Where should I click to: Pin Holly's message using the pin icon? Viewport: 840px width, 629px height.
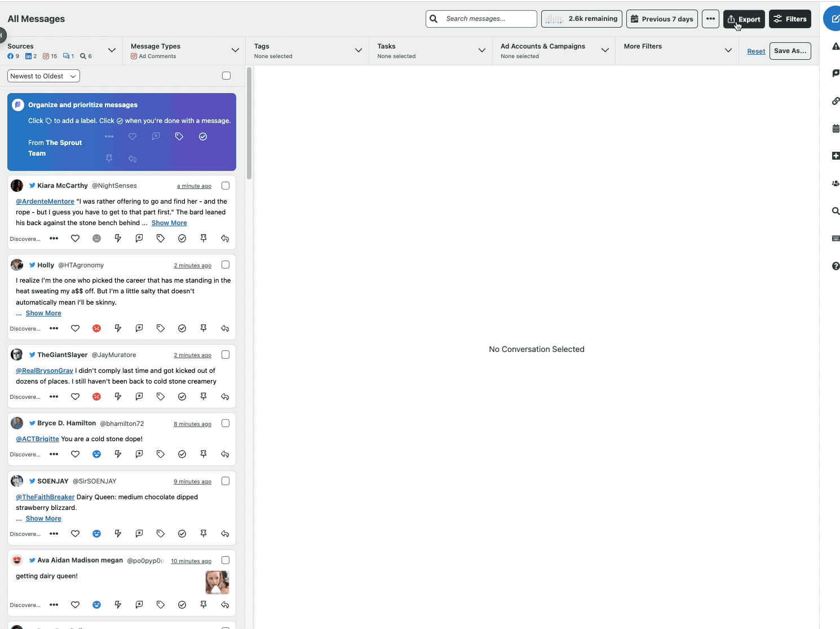tap(203, 328)
